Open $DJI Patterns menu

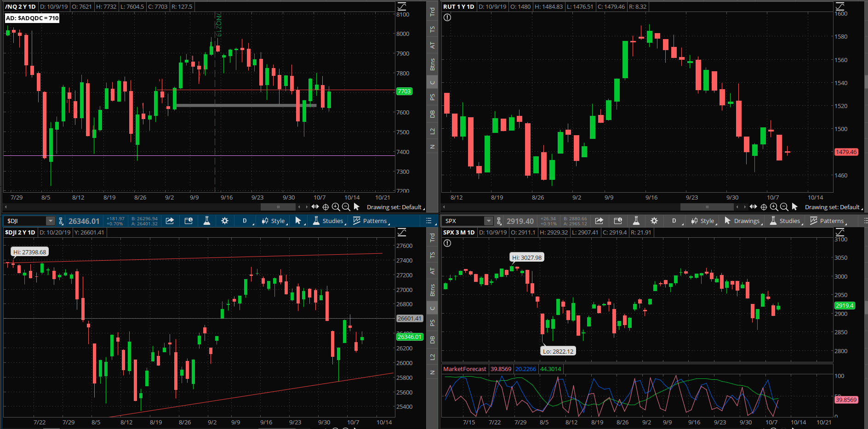(x=371, y=221)
